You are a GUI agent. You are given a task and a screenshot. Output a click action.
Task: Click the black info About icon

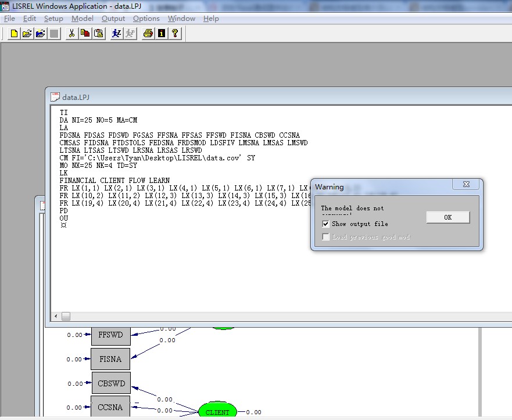(161, 33)
